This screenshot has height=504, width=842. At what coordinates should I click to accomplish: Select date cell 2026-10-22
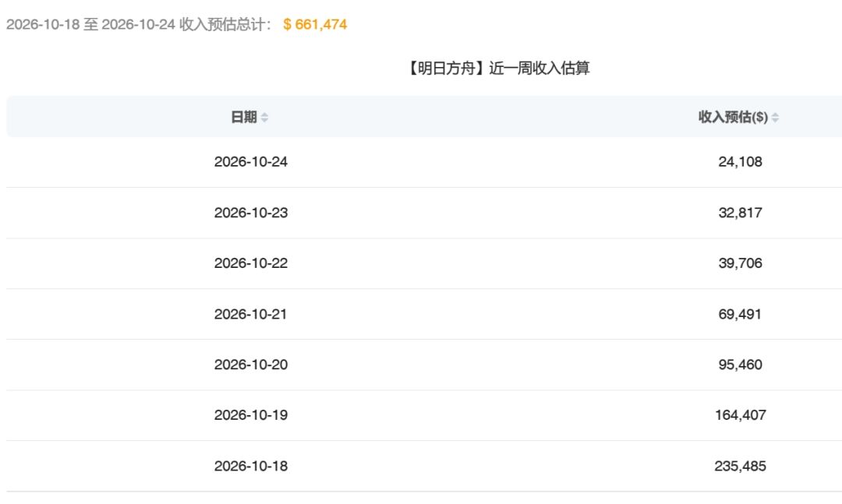point(251,263)
